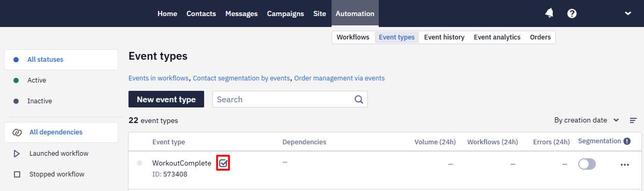Click the search magnifier icon
Viewport: 644px width, 191px height.
tap(359, 100)
